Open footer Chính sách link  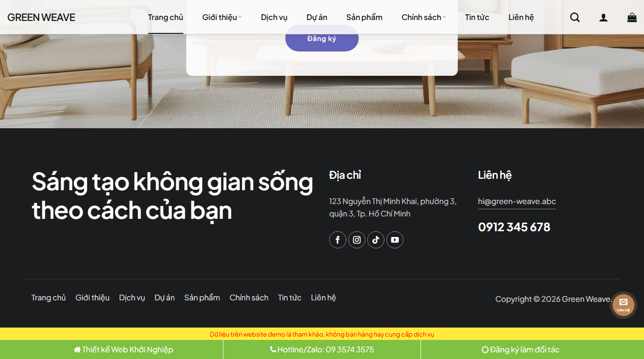coord(249,297)
